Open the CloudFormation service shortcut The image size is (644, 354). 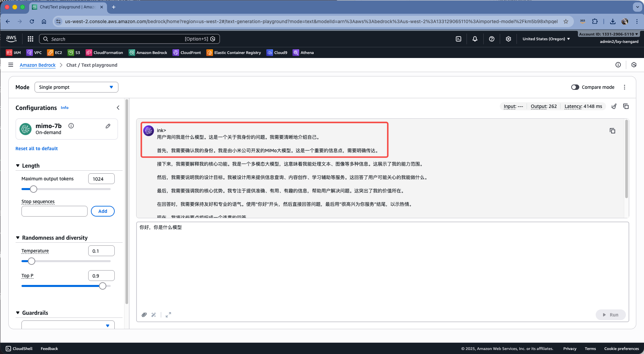coord(104,53)
